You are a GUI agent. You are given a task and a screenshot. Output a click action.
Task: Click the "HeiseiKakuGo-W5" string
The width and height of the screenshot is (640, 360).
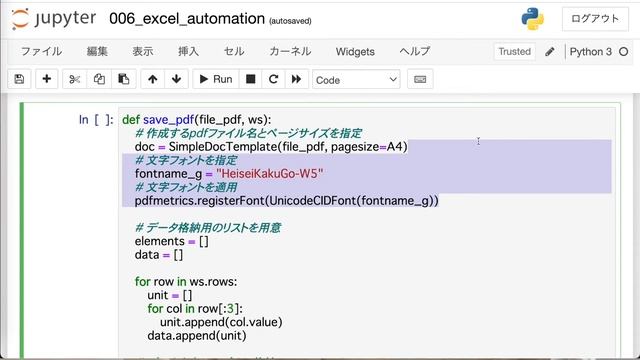tap(270, 173)
